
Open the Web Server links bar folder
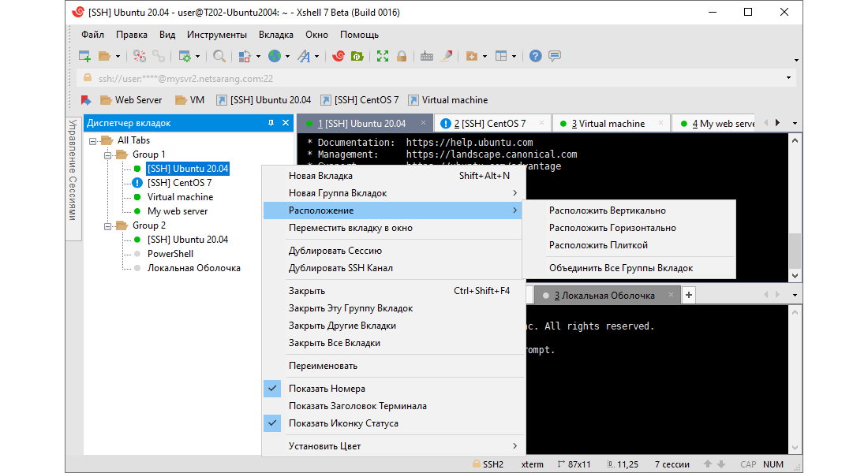(131, 100)
